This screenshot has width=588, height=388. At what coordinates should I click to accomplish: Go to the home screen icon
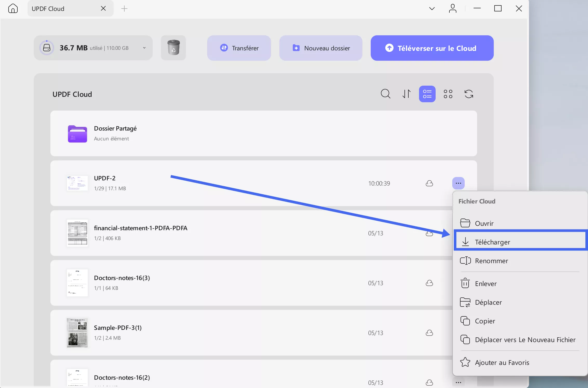13,9
